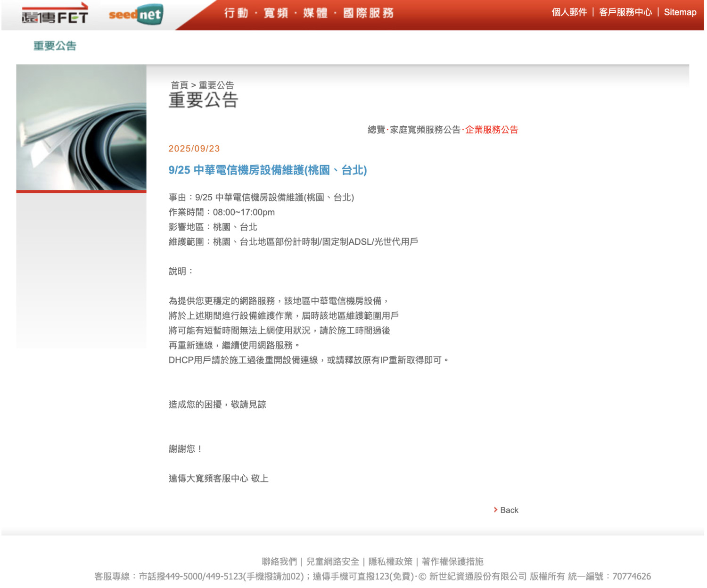This screenshot has height=588, width=707.
Task: Click the large 重要公告 page heading
Action: pyautogui.click(x=204, y=100)
